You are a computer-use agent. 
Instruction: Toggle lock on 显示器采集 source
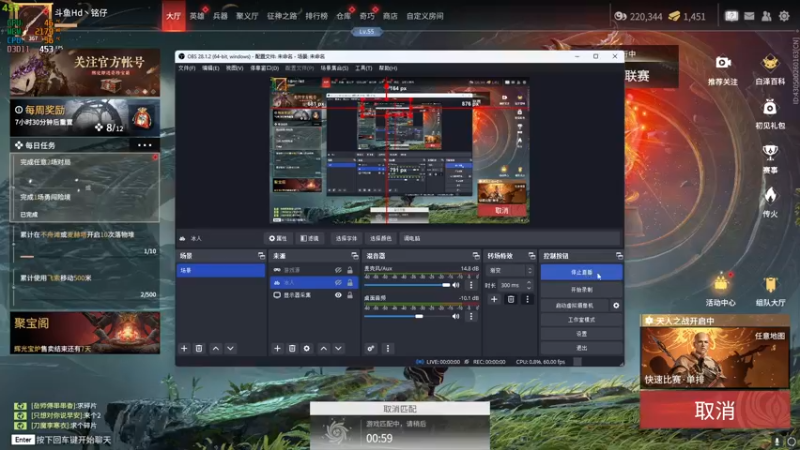click(x=350, y=295)
